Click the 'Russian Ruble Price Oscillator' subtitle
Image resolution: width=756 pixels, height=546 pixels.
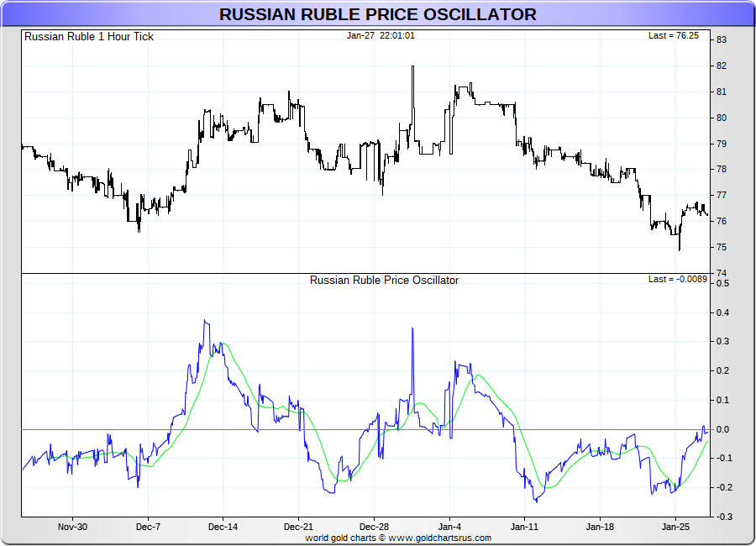point(384,281)
